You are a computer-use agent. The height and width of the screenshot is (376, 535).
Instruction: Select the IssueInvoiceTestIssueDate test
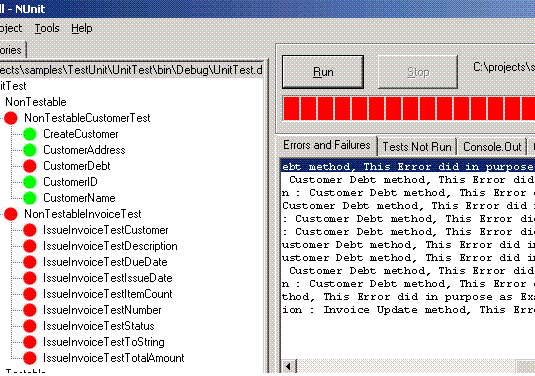(x=107, y=278)
